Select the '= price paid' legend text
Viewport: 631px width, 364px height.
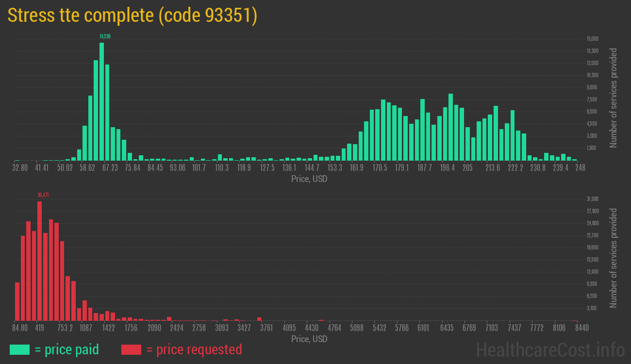[x=67, y=349]
